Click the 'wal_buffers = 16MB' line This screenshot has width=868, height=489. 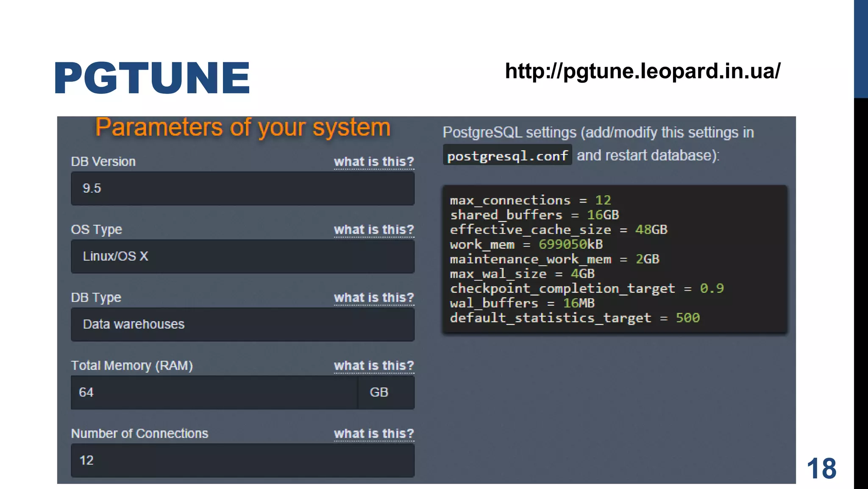[522, 303]
